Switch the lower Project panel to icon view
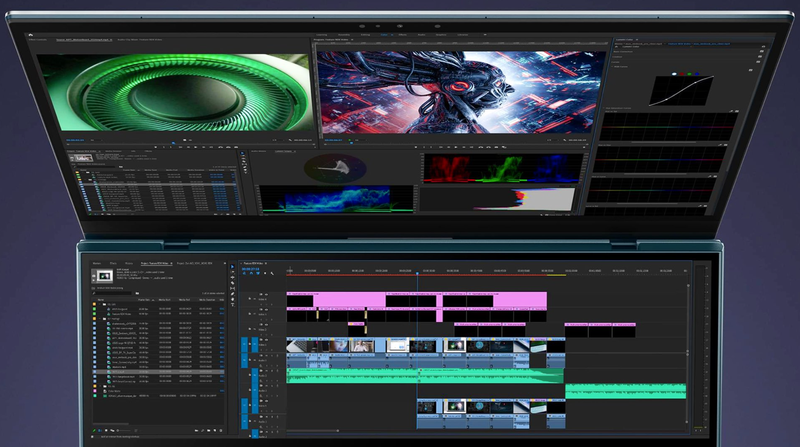Viewport: 800px width, 447px height. tap(106, 430)
